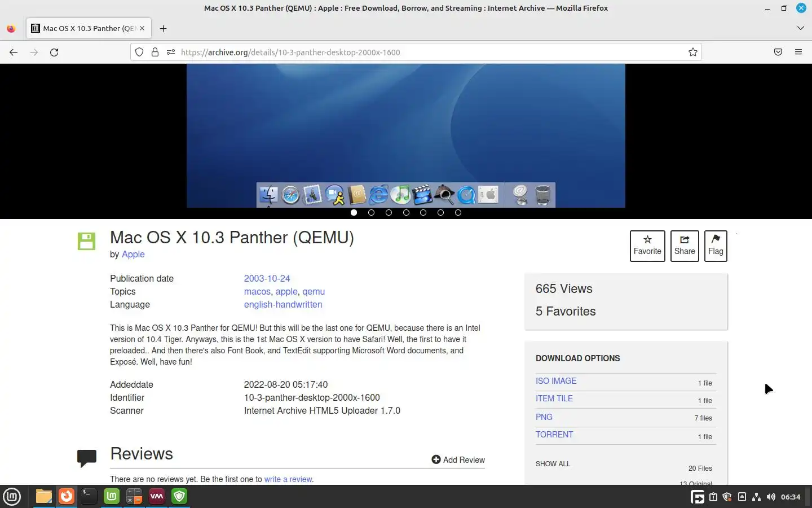The width and height of the screenshot is (812, 508).
Task: Select the 665 Views statistic text
Action: [x=564, y=288]
